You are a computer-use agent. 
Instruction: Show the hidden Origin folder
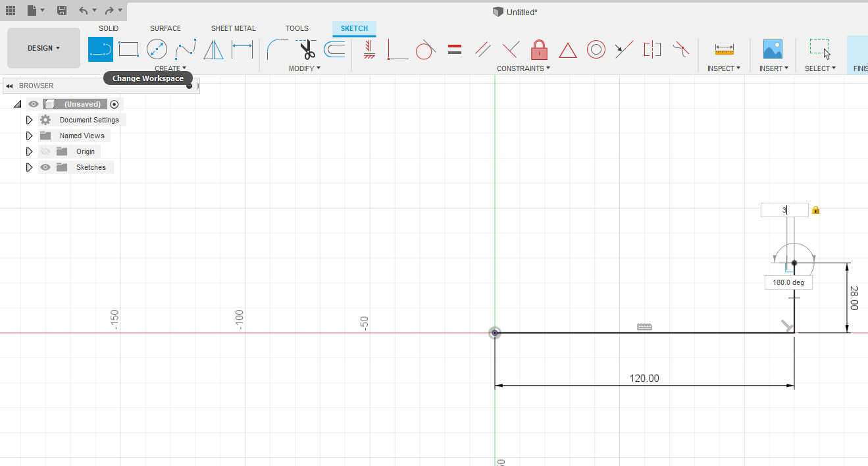[x=45, y=151]
